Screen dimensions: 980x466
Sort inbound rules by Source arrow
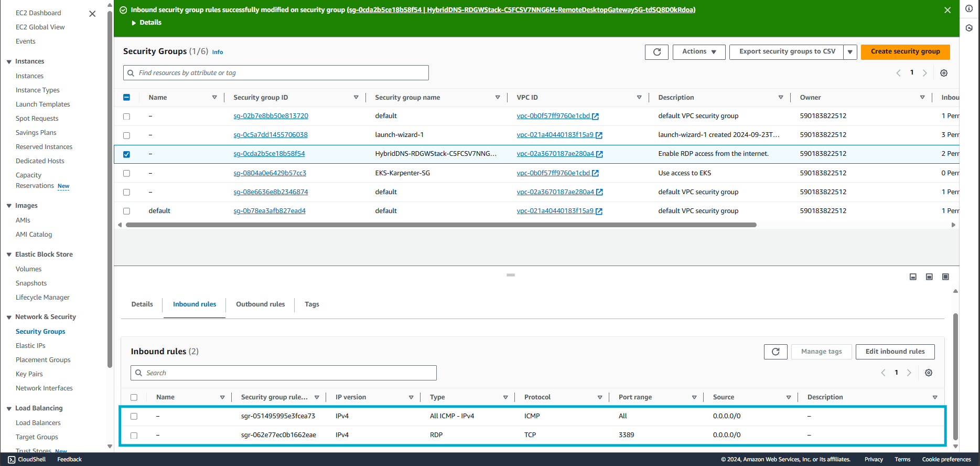(x=789, y=397)
